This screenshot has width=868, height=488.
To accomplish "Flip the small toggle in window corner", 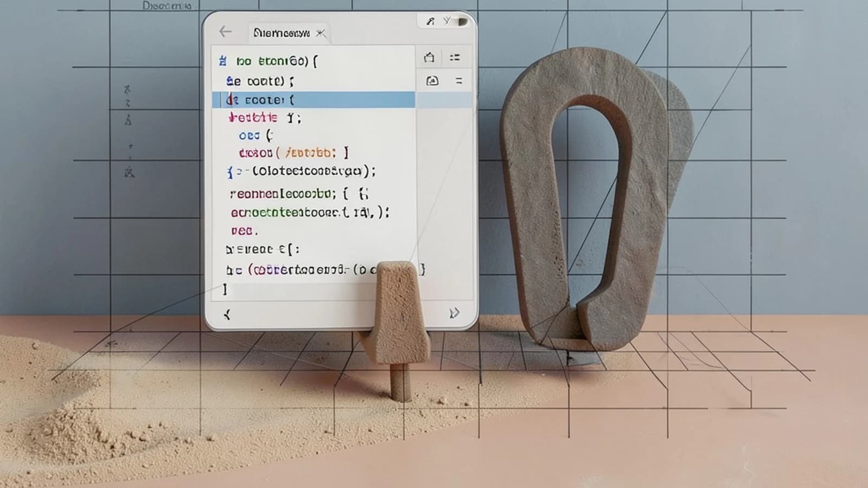I will pos(462,22).
